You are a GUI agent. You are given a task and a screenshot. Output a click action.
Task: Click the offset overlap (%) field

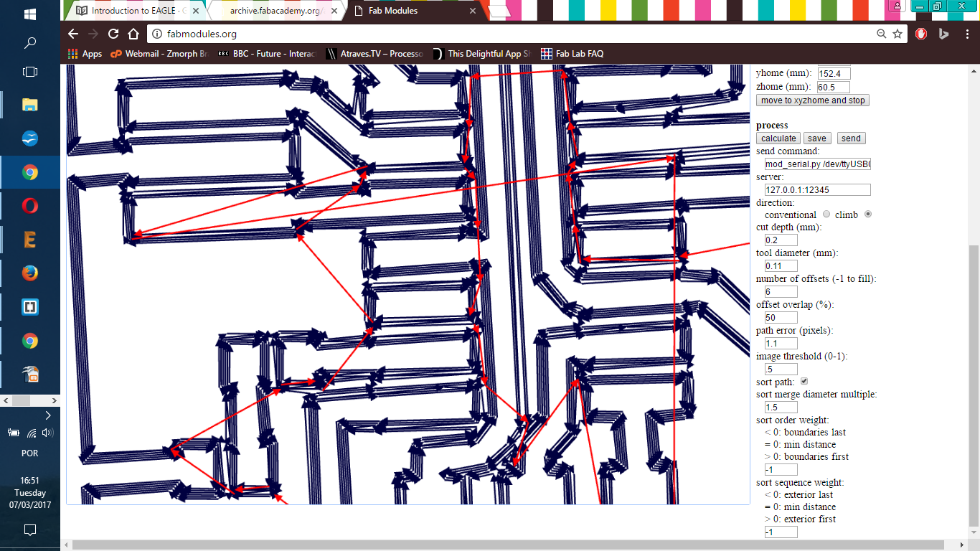[x=781, y=318]
